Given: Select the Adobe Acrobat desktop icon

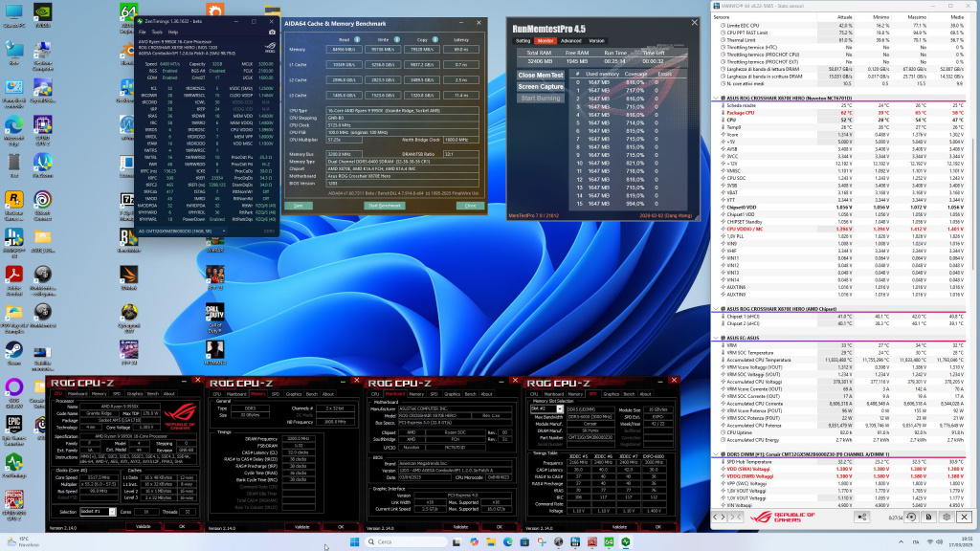Looking at the screenshot, I should tap(13, 280).
